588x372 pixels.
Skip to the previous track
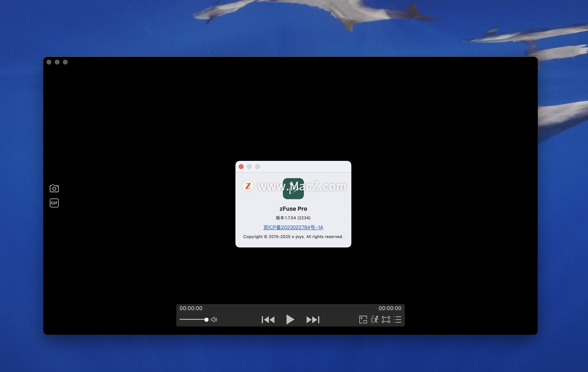point(268,320)
